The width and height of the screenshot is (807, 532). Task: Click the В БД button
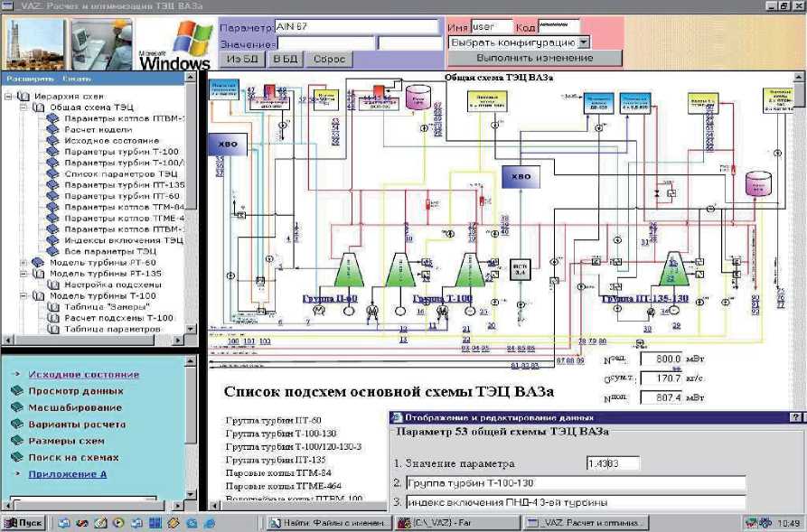pyautogui.click(x=286, y=60)
